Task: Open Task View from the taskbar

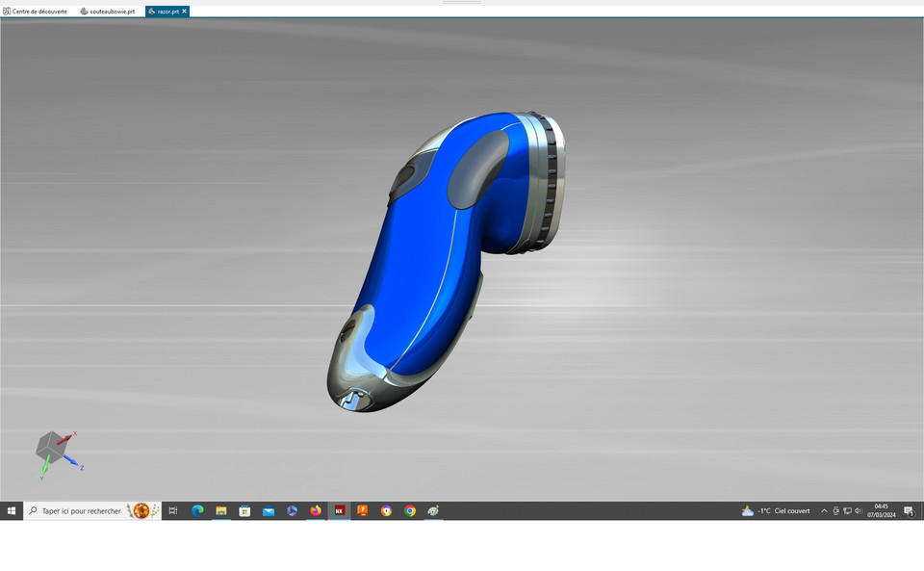Action: (173, 510)
